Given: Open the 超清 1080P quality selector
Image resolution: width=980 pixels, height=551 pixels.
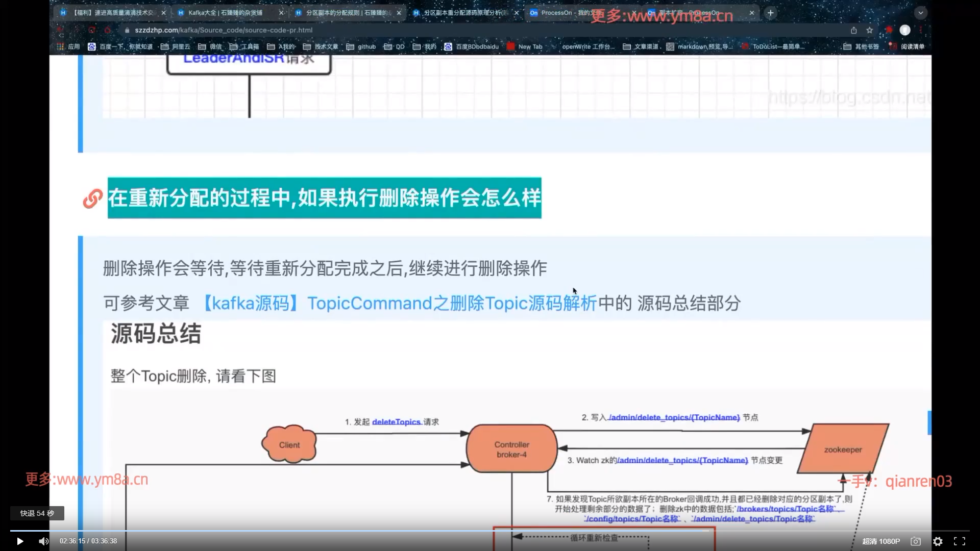Looking at the screenshot, I should pos(881,541).
